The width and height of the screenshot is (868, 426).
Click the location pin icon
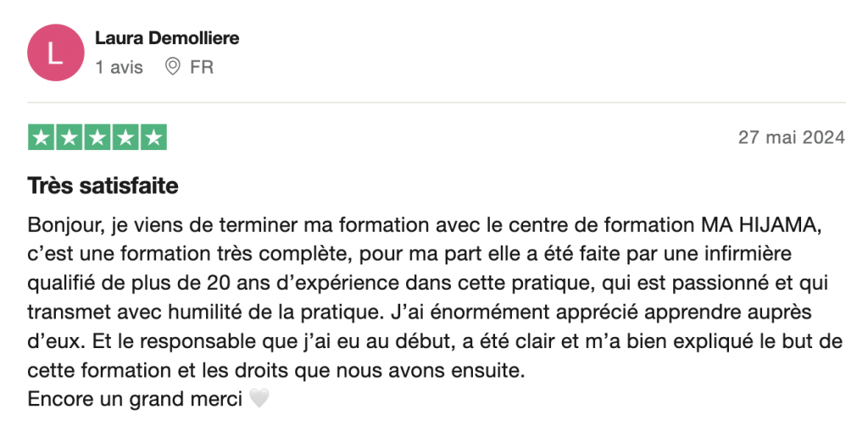coord(173,66)
